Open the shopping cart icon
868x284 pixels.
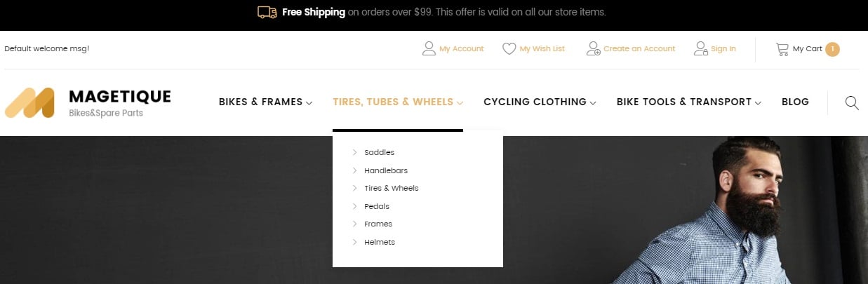pos(782,49)
